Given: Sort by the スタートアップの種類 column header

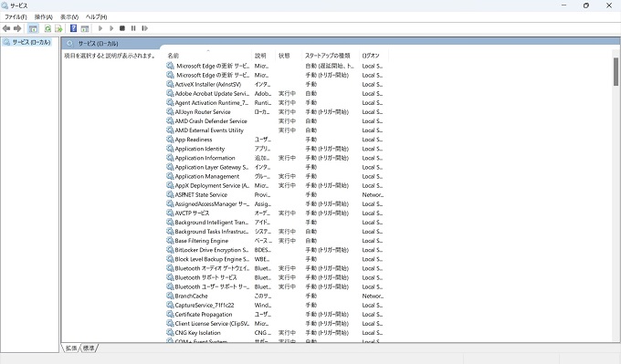Looking at the screenshot, I should coord(331,56).
